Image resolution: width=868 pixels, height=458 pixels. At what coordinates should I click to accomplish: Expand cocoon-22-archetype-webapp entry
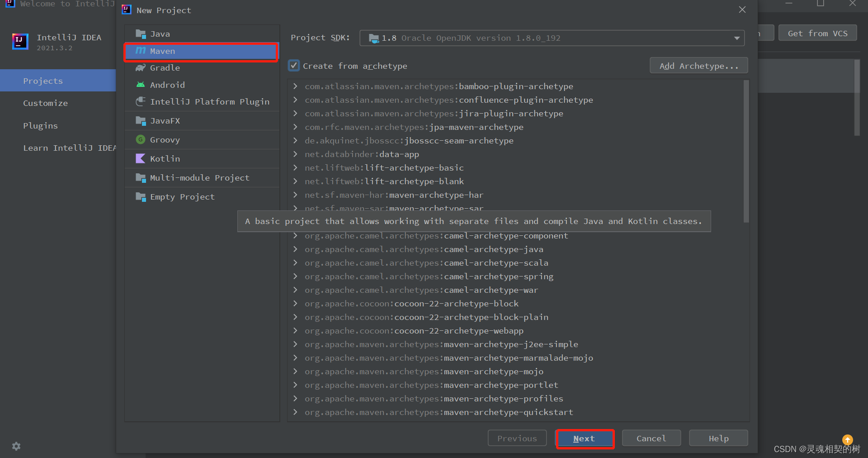295,330
